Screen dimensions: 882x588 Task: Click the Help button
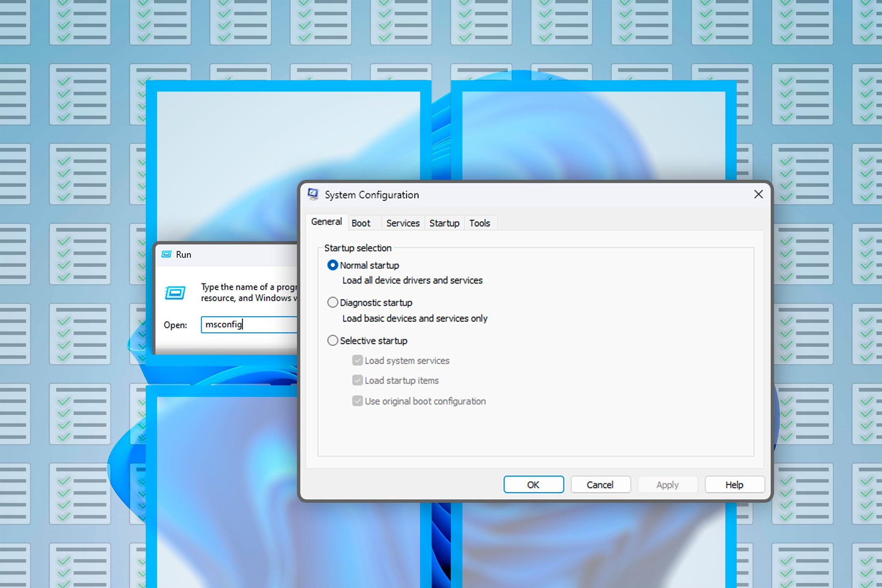click(x=734, y=485)
